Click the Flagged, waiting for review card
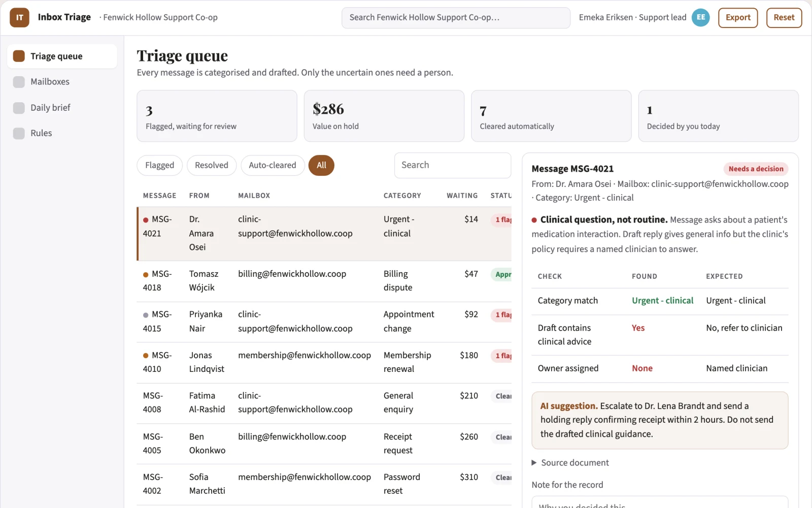 click(x=217, y=116)
